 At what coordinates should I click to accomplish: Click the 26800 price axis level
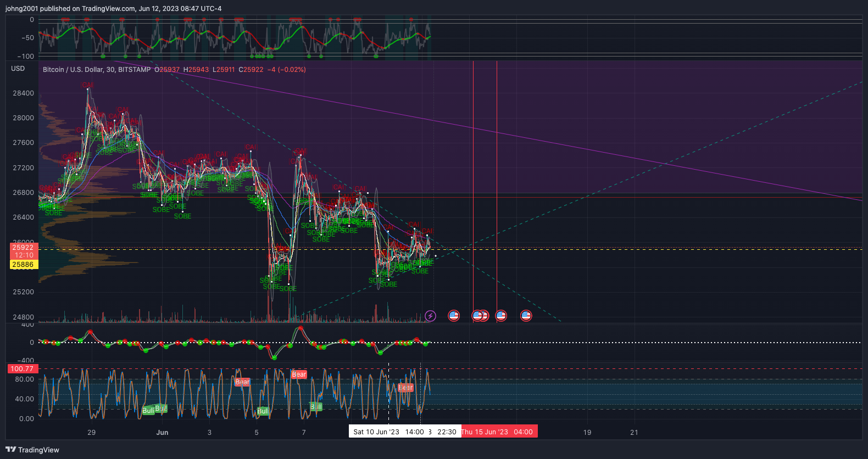(24, 193)
